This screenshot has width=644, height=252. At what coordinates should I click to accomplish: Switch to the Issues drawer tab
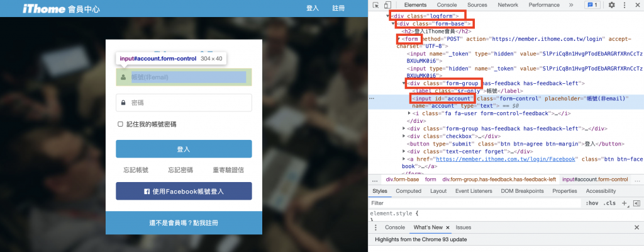[464, 227]
